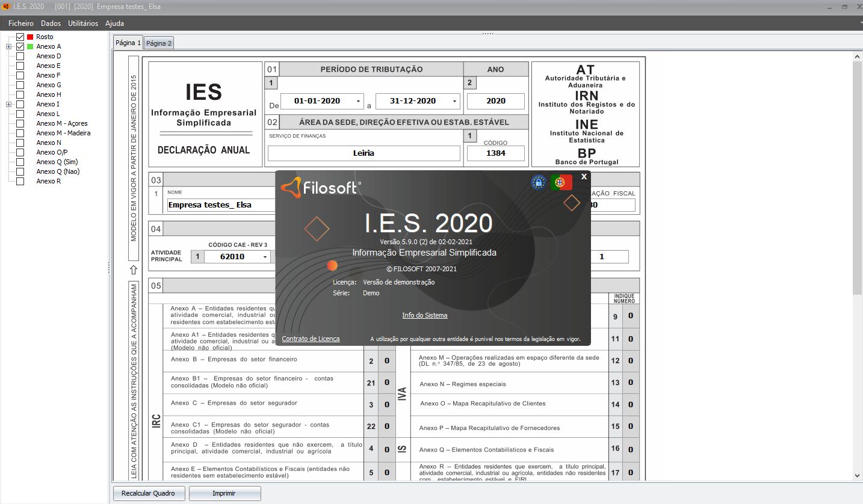Expand the Anexo I tree node
Viewport: 863px width, 504px height.
8,104
